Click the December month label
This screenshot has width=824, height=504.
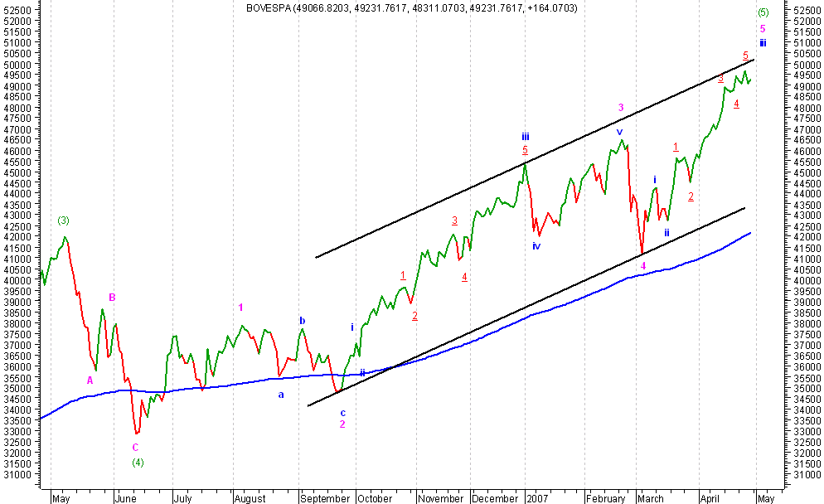(495, 498)
